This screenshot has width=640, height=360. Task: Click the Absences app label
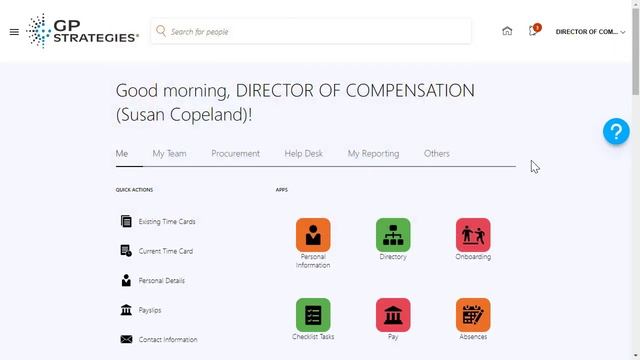click(x=473, y=337)
